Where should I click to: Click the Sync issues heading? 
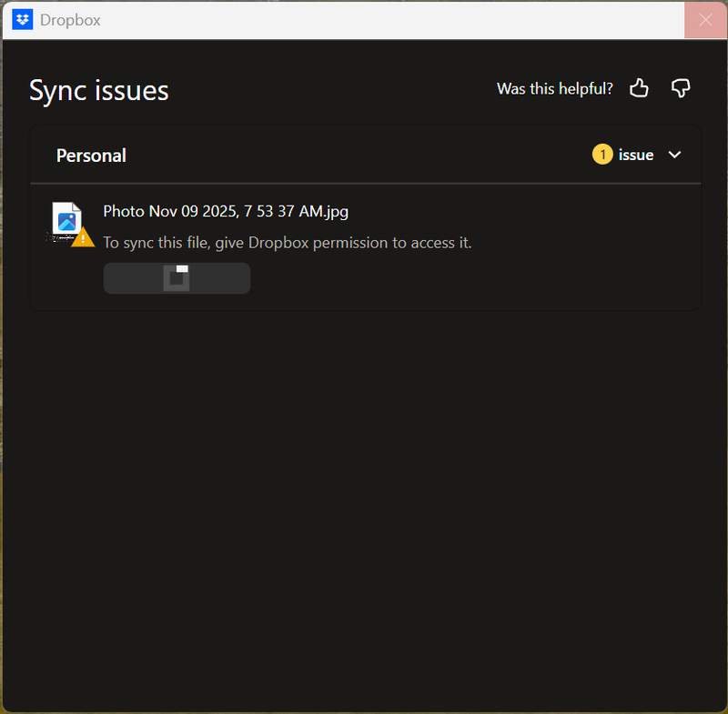pos(98,90)
